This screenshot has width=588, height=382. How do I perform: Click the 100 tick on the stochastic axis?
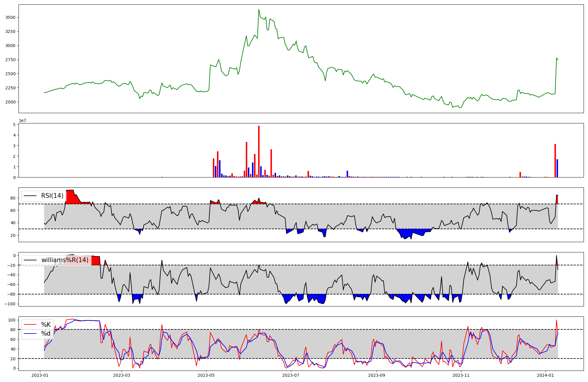[12, 320]
